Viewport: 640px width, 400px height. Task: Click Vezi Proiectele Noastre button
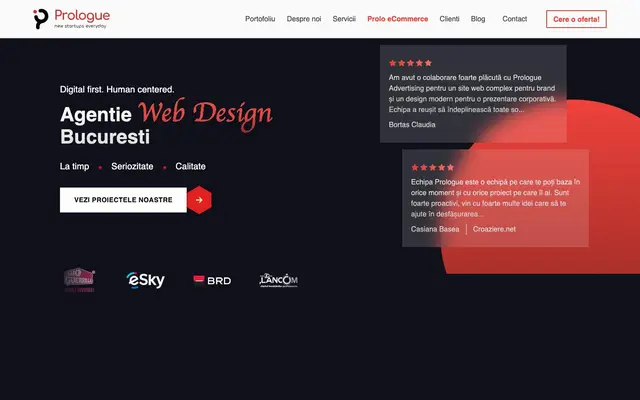[123, 200]
